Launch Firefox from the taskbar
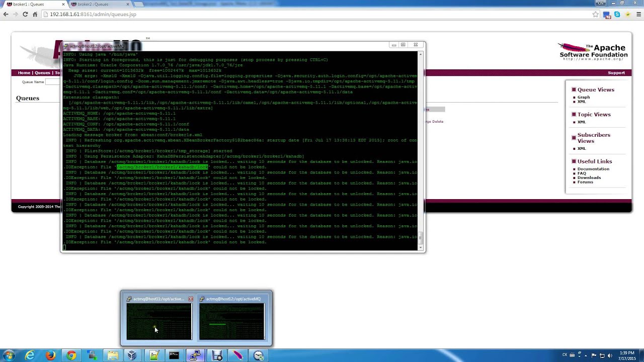Viewport: 644px width, 362px height. coord(50,355)
